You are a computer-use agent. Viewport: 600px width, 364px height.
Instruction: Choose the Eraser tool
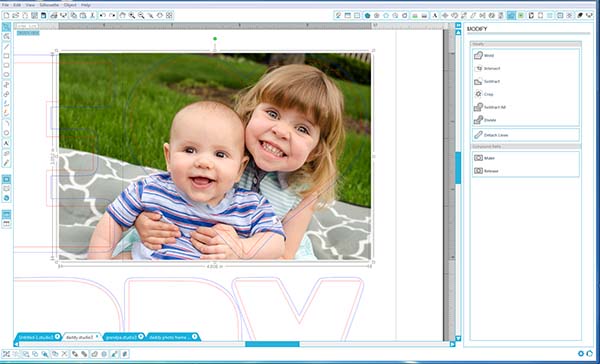[6, 153]
